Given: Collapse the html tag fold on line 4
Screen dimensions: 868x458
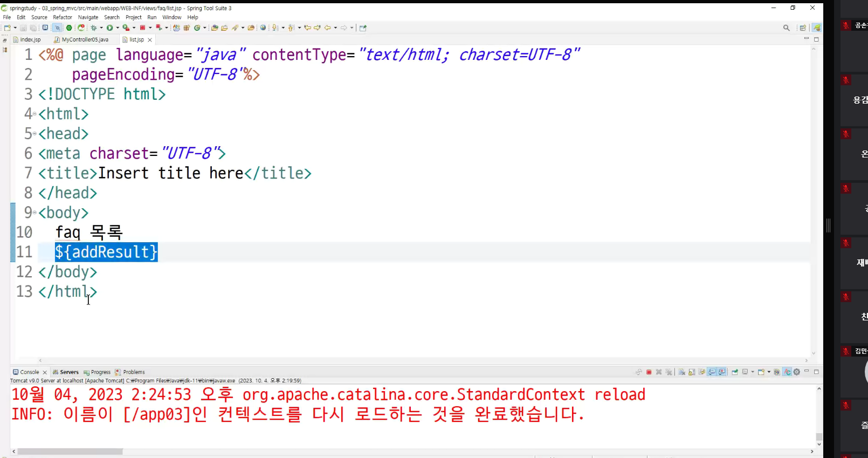Looking at the screenshot, I should point(35,114).
